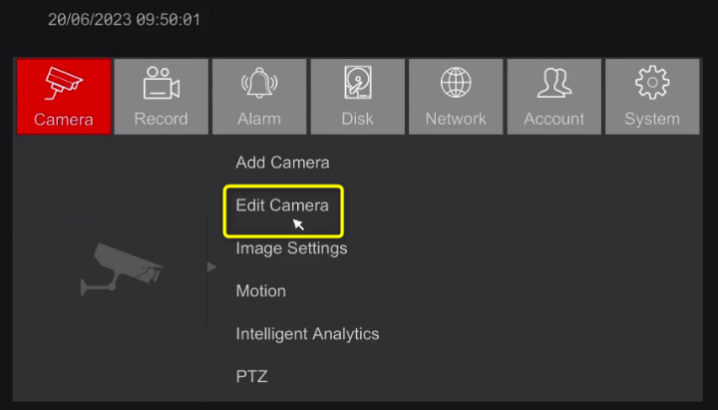This screenshot has width=718, height=410.
Task: Click the alarm bell icon
Action: 258,84
